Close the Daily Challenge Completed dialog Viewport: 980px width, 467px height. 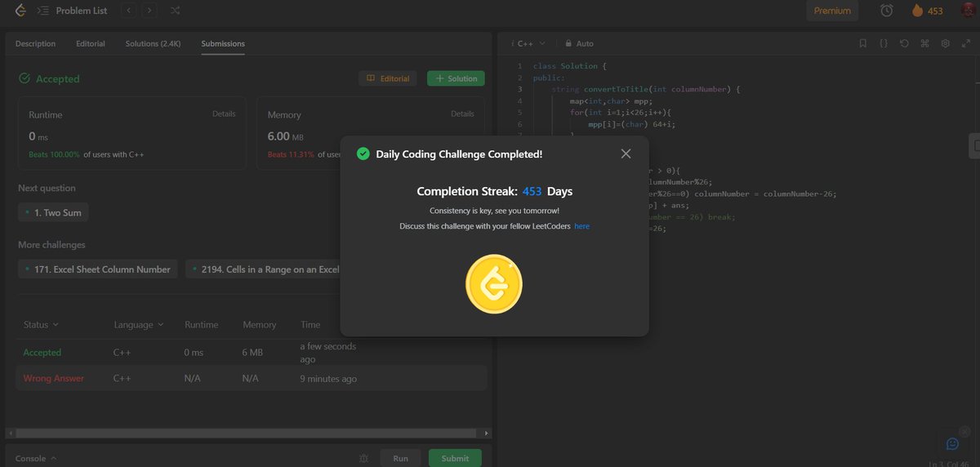[x=626, y=153]
